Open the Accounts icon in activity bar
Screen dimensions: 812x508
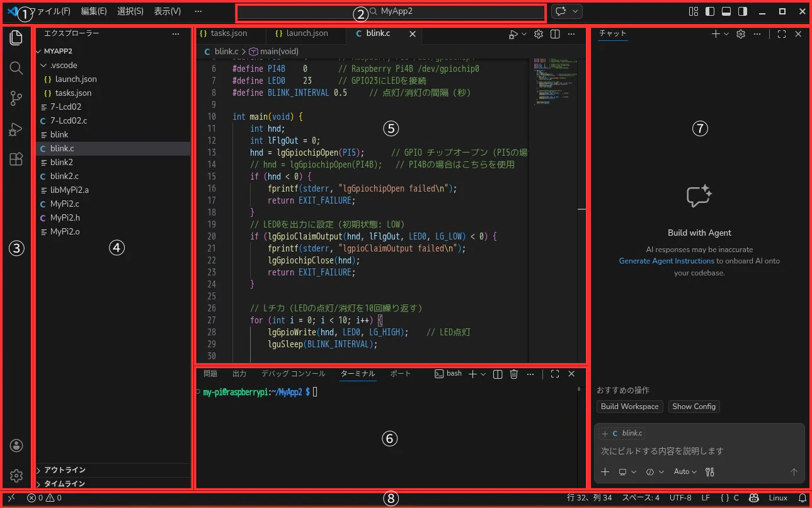coord(16,445)
